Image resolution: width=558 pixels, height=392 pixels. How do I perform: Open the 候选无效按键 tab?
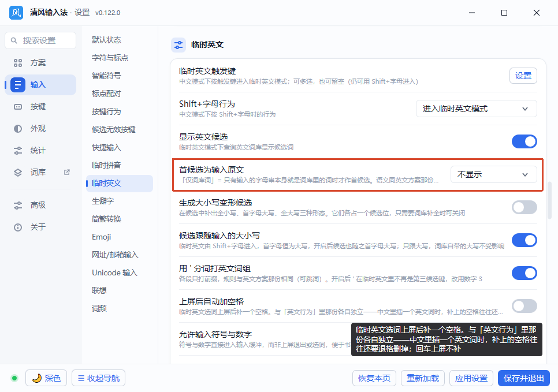tap(120, 129)
